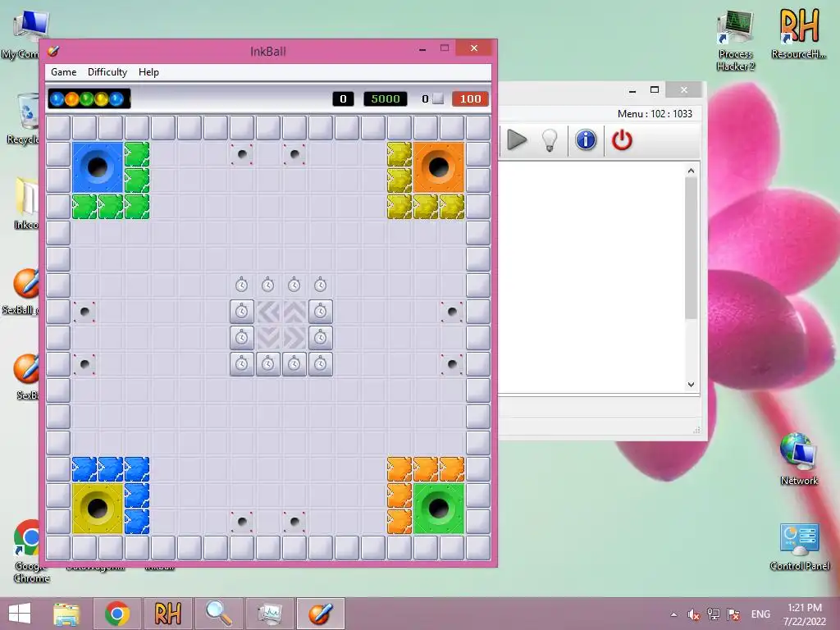The image size is (840, 630).
Task: Click the red 100 timer counter
Action: (470, 98)
